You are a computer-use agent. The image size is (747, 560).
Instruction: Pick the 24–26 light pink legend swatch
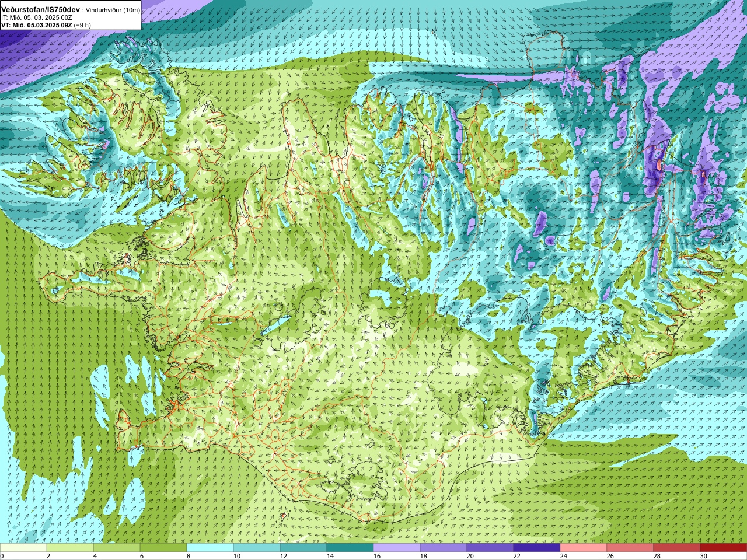coord(584,548)
